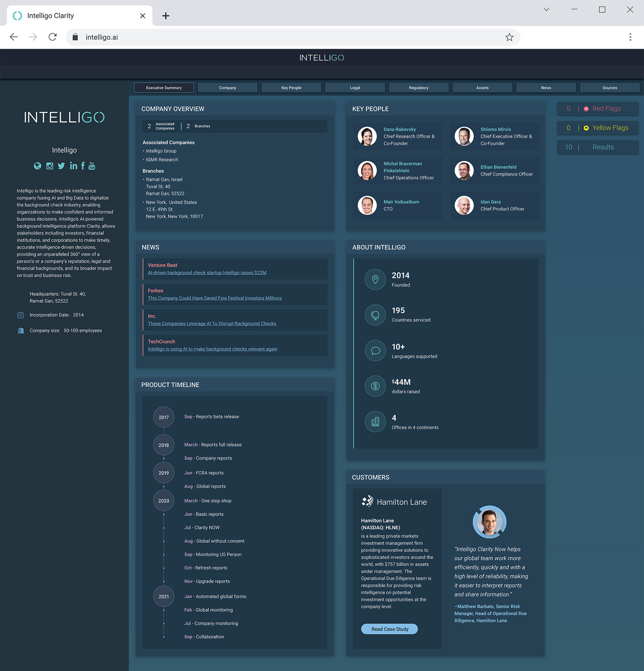Open the Yellow Flags counter
The width and height of the screenshot is (644, 671).
[597, 128]
